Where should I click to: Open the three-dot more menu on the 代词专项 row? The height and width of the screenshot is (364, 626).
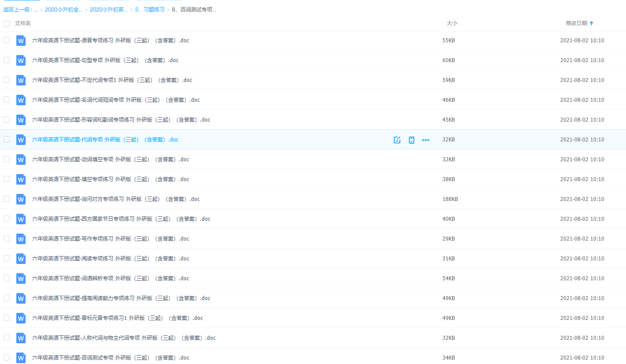(x=426, y=140)
